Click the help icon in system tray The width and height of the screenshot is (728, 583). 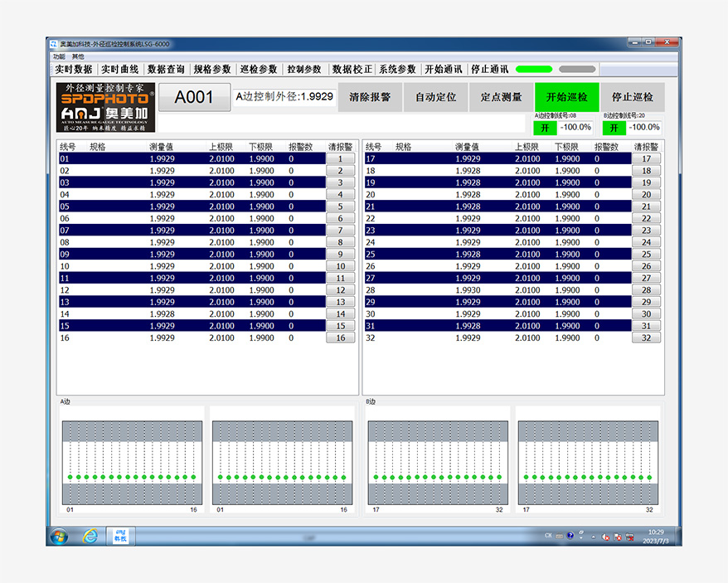(x=570, y=537)
